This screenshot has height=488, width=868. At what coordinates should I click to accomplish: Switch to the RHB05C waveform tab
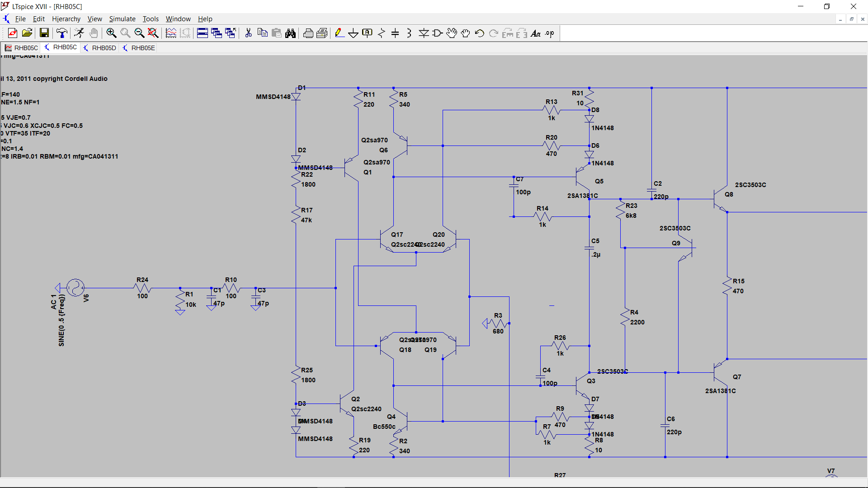pyautogui.click(x=21, y=48)
